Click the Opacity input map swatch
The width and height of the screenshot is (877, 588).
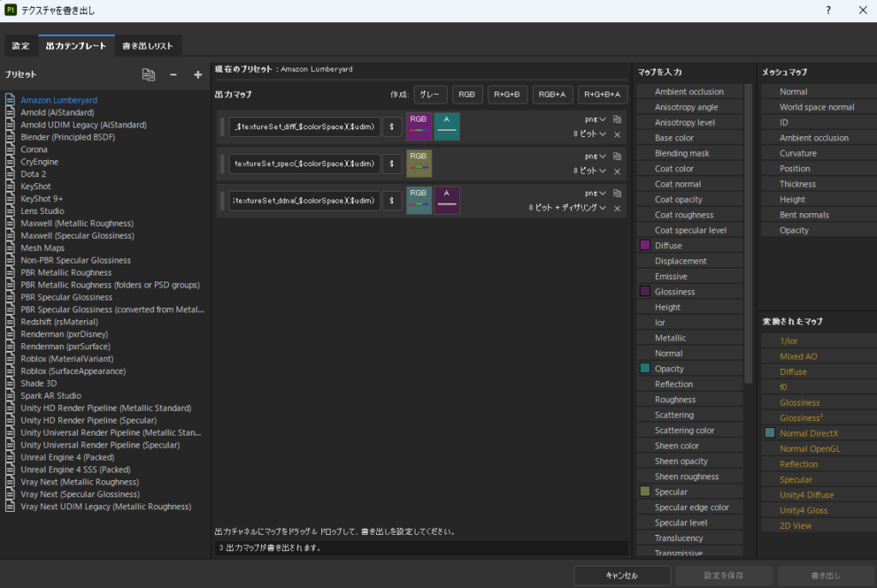click(x=645, y=369)
